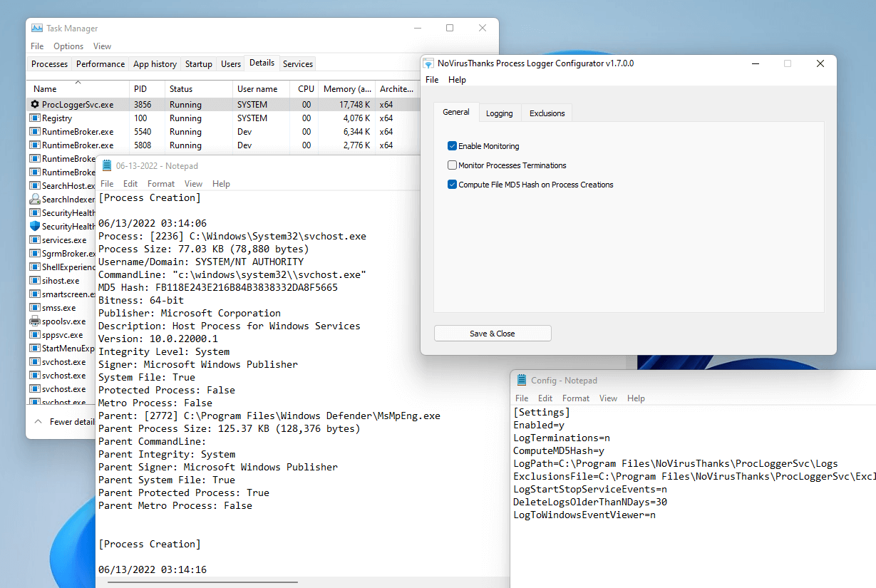
Task: Click the Save & Close button
Action: pos(493,334)
